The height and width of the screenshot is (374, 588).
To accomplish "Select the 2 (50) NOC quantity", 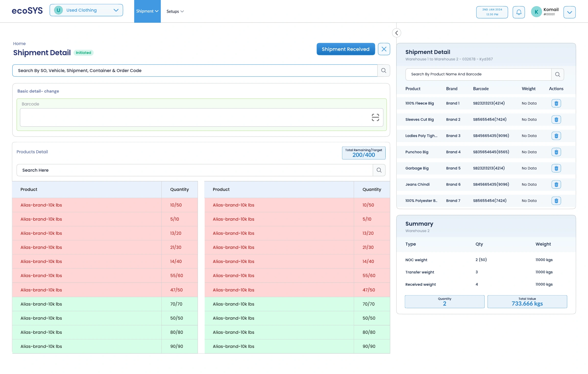I will pos(481,260).
